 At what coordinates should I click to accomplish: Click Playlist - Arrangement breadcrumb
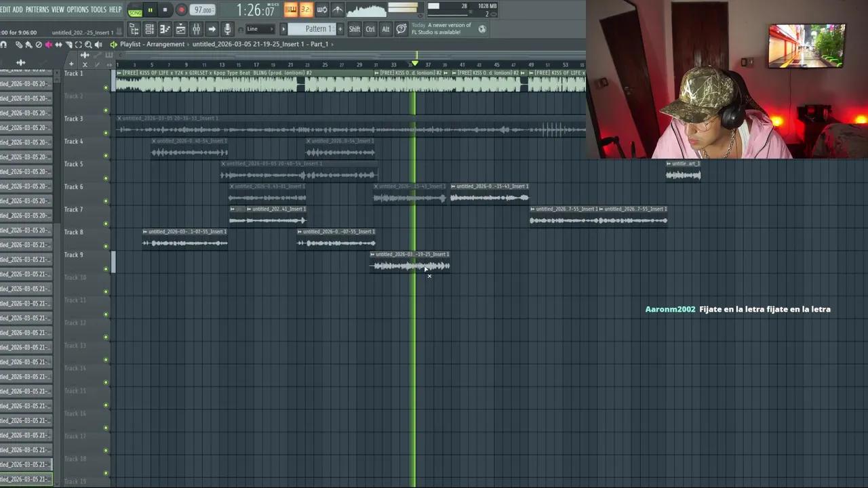pyautogui.click(x=152, y=44)
